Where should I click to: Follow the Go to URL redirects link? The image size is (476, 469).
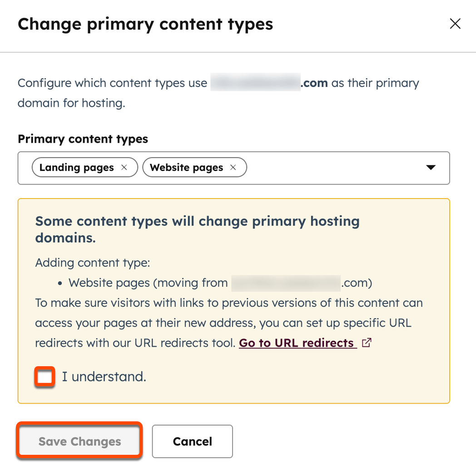pos(296,343)
